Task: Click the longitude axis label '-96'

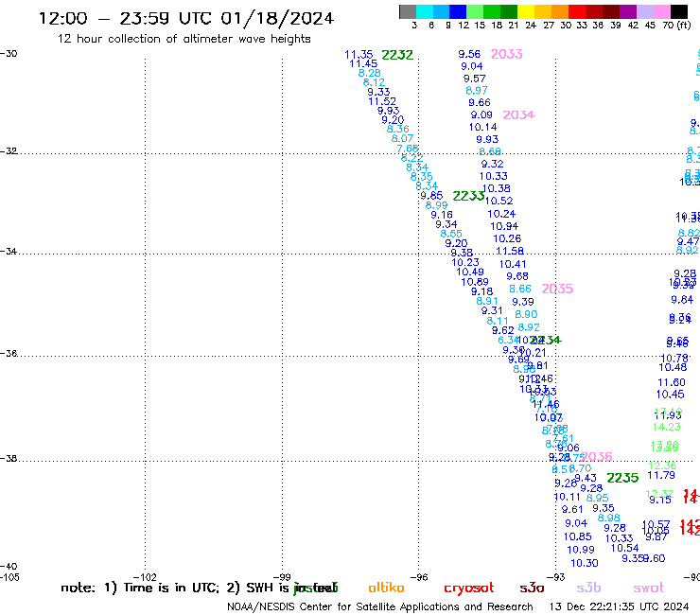Action: [419, 577]
